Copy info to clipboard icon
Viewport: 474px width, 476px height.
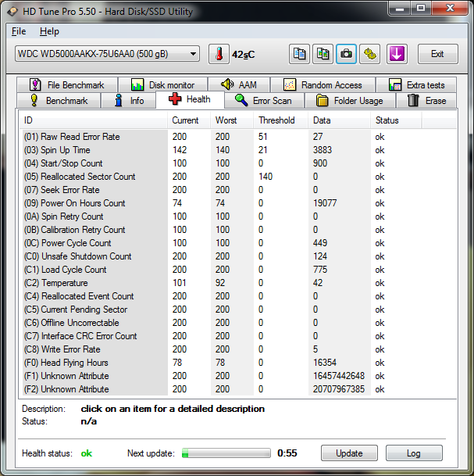coord(299,55)
